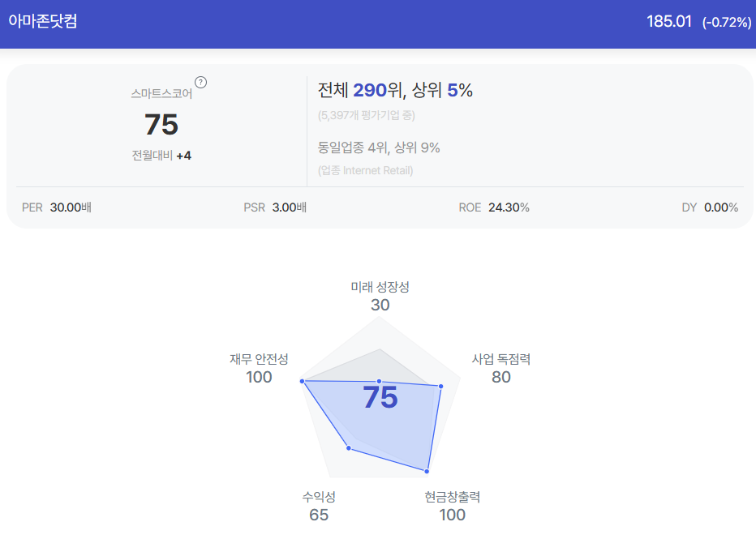The image size is (756, 539).
Task: Click the 스마트스코어 label
Action: coord(161,93)
